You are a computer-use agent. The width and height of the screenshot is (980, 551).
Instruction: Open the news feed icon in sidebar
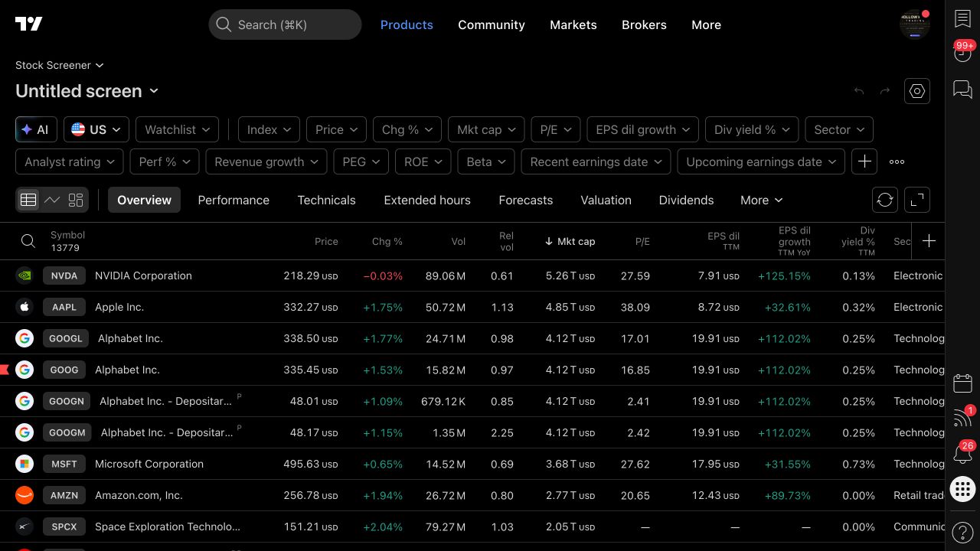pos(962,418)
